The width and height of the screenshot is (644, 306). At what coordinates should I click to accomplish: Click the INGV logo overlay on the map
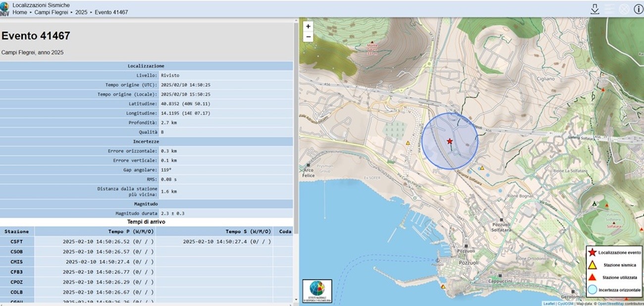tap(317, 291)
